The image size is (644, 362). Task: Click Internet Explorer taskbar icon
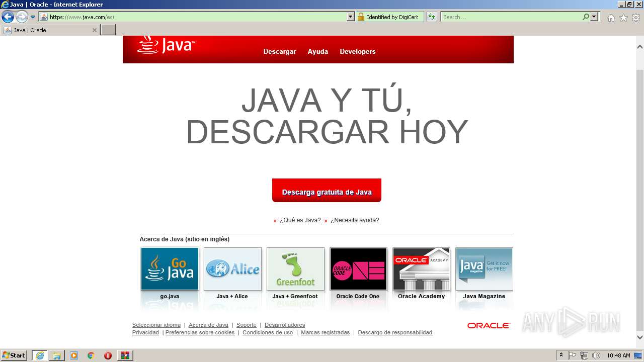pos(39,355)
